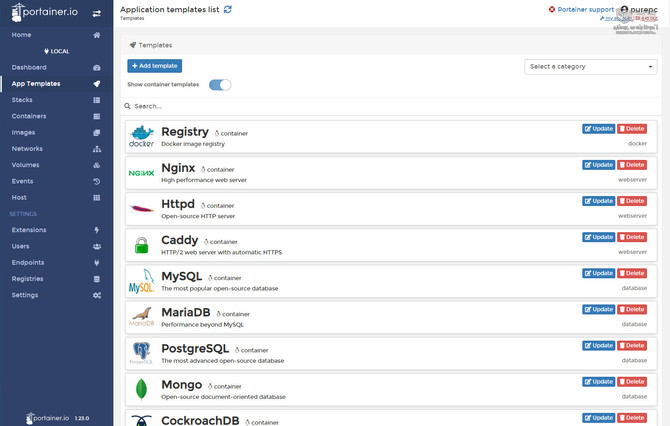670x426 pixels.
Task: Click the Templates rocket header icon
Action: [133, 45]
